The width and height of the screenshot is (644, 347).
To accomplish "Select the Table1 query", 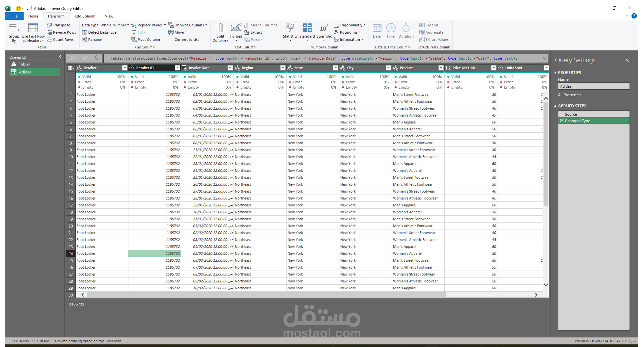I will (35, 64).
